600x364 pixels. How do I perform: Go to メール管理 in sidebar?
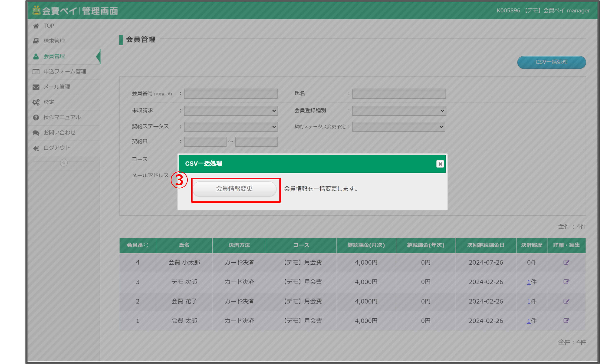coord(57,87)
